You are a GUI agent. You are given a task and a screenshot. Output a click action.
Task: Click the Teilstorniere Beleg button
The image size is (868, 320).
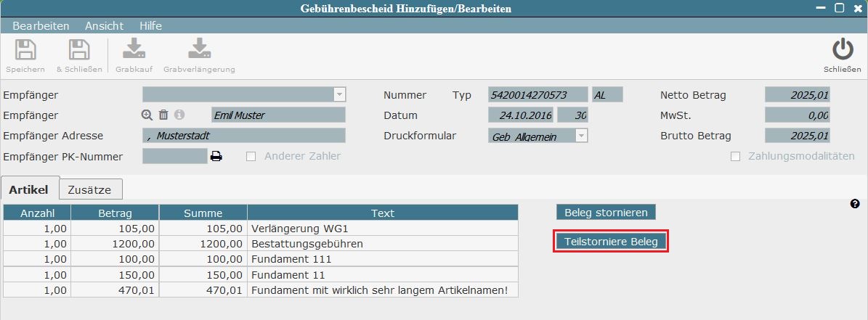(610, 242)
